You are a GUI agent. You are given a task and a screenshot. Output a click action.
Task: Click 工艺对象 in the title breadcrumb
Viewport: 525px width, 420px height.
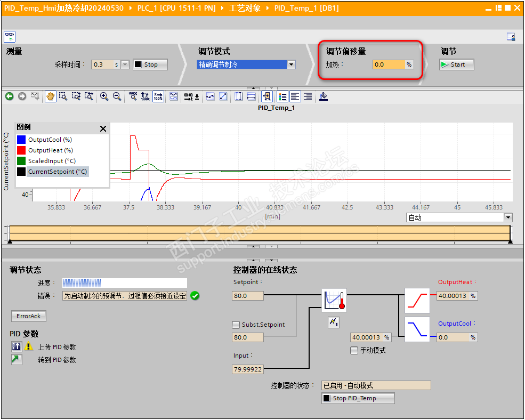pyautogui.click(x=245, y=8)
